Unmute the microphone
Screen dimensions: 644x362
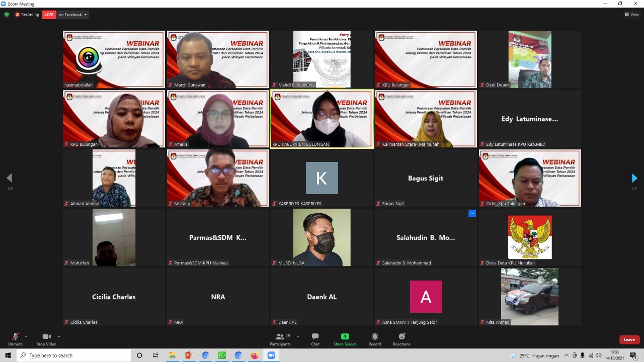point(15,339)
